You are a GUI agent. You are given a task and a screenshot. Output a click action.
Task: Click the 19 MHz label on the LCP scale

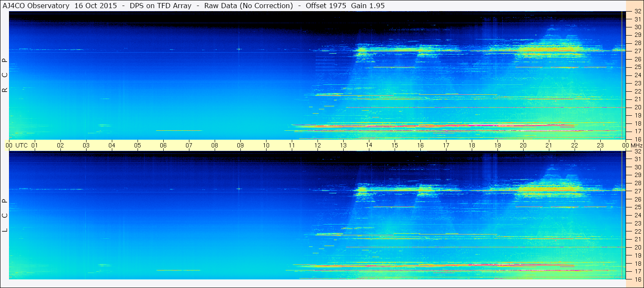tap(638, 255)
